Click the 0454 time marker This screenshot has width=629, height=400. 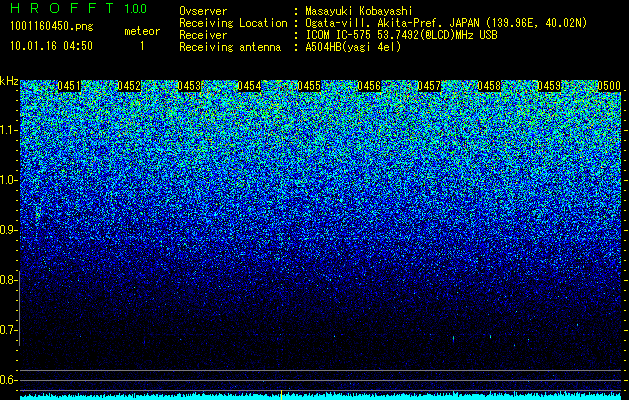(249, 86)
